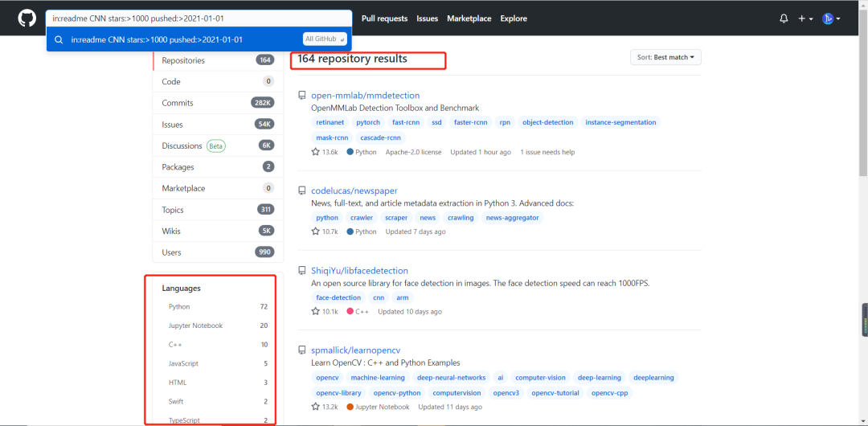Click the star icon next to 13.6k

point(316,152)
